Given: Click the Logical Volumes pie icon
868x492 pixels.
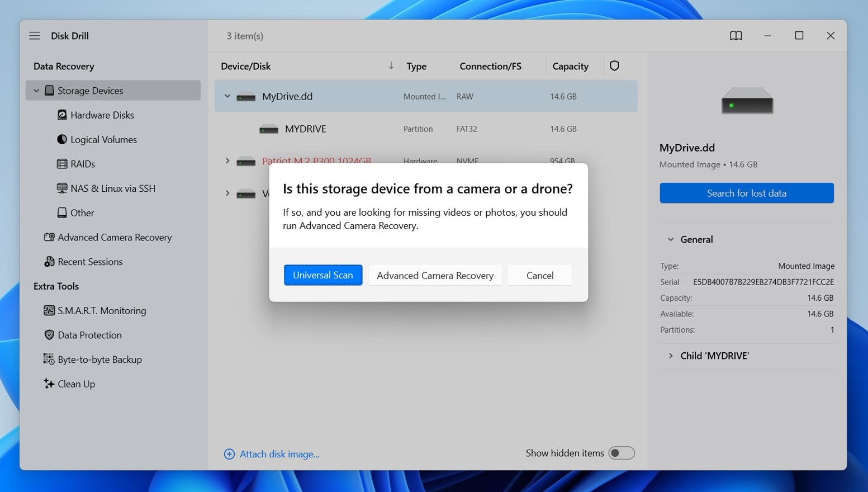Looking at the screenshot, I should pos(62,139).
